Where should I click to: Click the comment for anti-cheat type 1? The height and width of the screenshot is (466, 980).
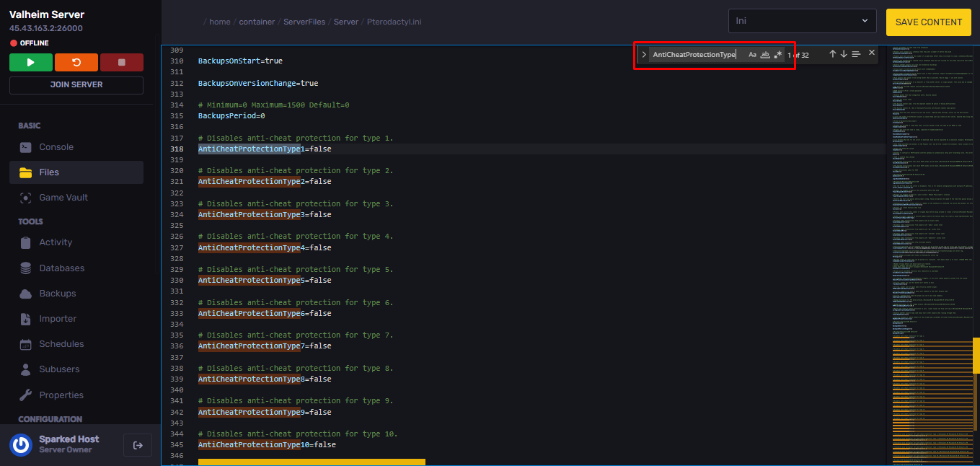[296, 138]
